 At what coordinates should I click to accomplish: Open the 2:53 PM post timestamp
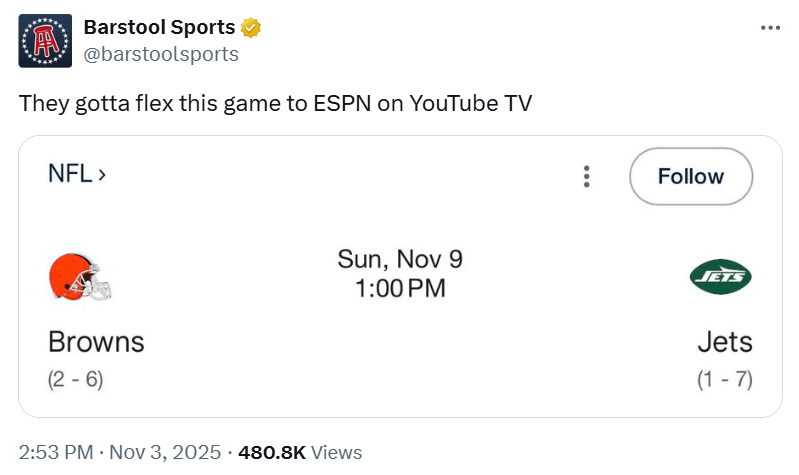point(56,452)
